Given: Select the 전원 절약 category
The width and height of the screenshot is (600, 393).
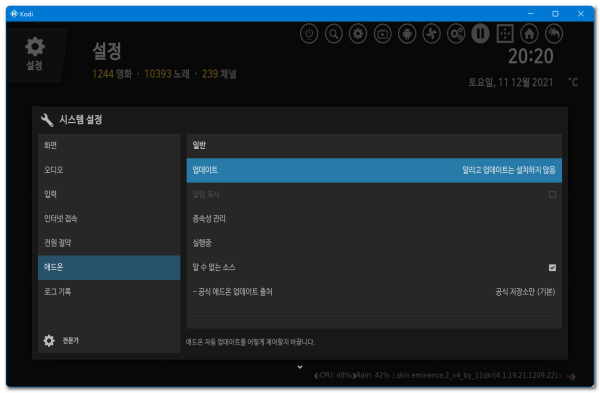Looking at the screenshot, I should [x=109, y=243].
